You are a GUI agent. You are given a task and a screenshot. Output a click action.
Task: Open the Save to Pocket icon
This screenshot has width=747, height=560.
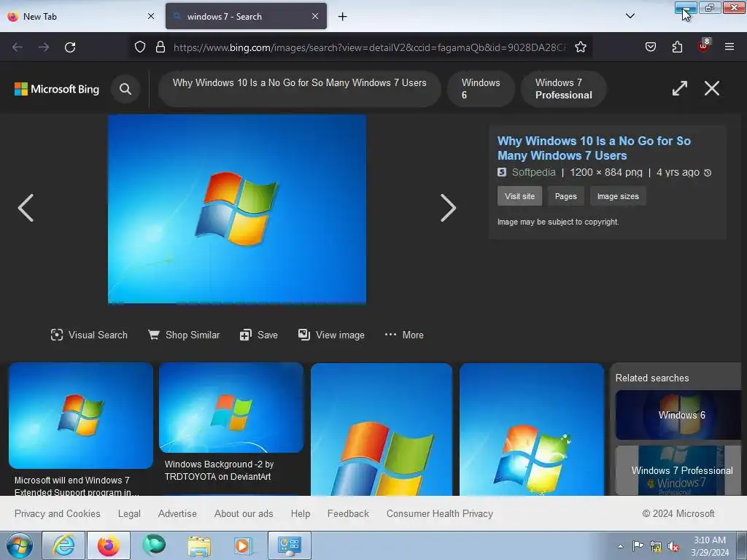650,47
